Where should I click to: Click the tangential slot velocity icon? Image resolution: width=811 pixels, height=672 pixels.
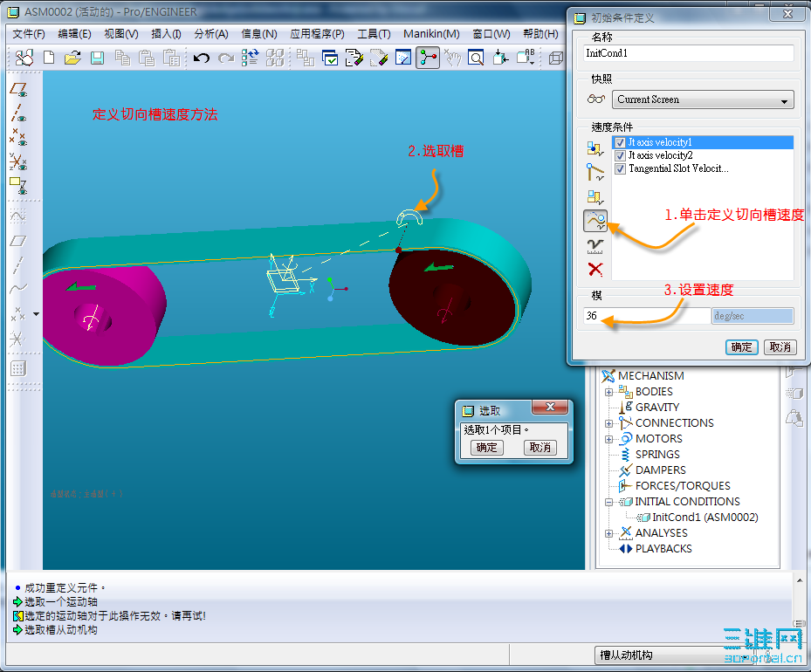595,221
